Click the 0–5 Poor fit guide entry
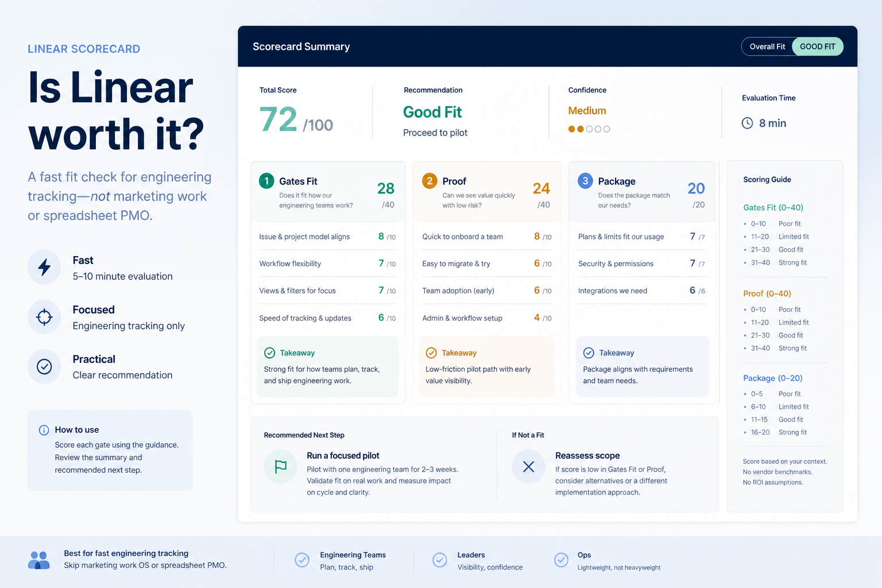 point(772,394)
